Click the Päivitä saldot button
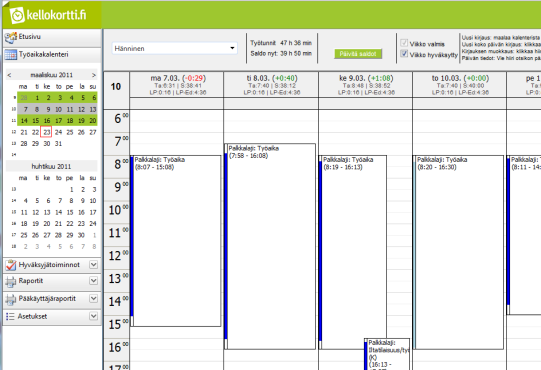 tap(358, 54)
